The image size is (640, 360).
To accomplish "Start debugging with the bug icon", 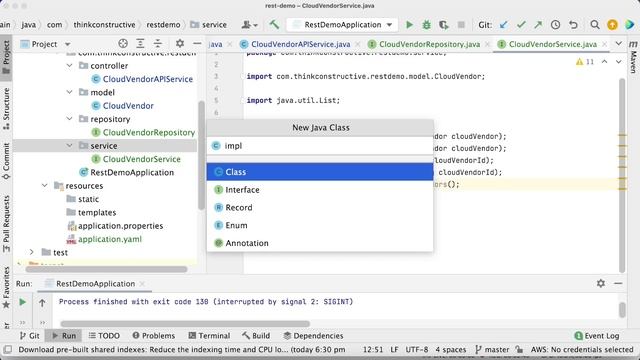I will pyautogui.click(x=426, y=25).
